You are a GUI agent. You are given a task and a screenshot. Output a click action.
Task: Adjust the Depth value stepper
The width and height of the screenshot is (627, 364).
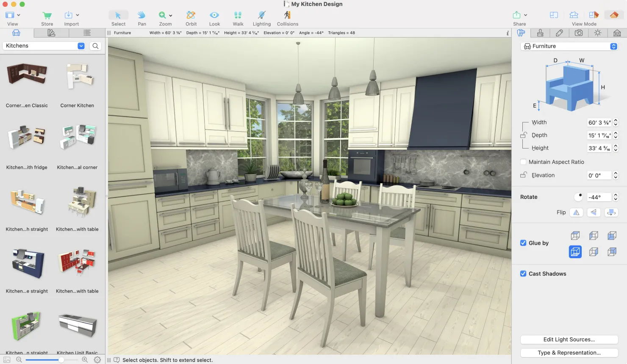click(616, 135)
